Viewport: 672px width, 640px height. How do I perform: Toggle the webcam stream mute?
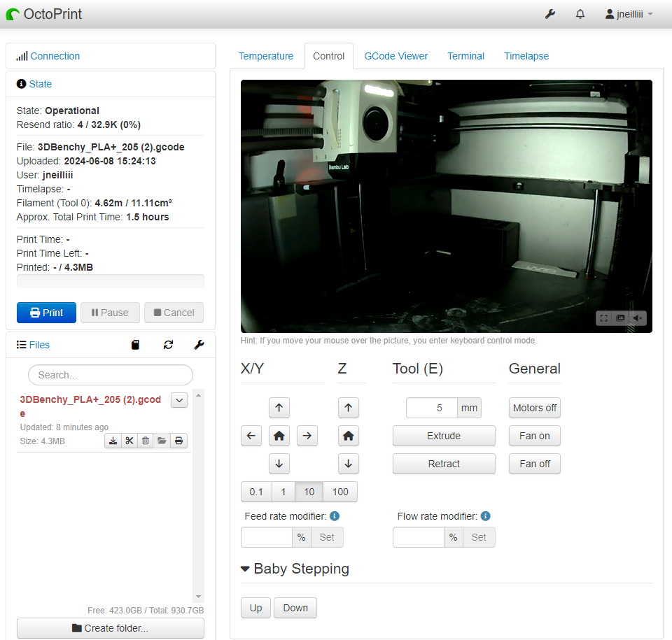click(x=637, y=318)
